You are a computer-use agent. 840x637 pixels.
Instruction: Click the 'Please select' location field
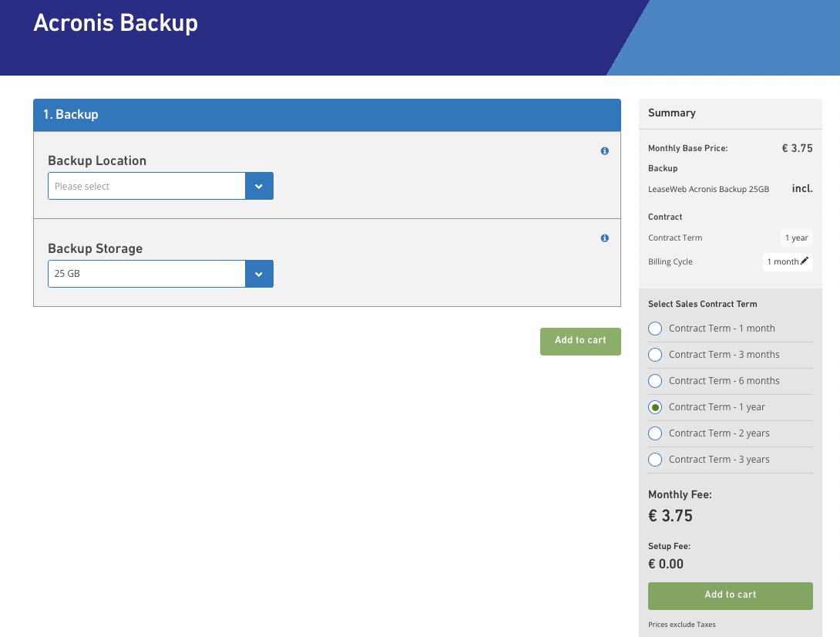coord(146,186)
